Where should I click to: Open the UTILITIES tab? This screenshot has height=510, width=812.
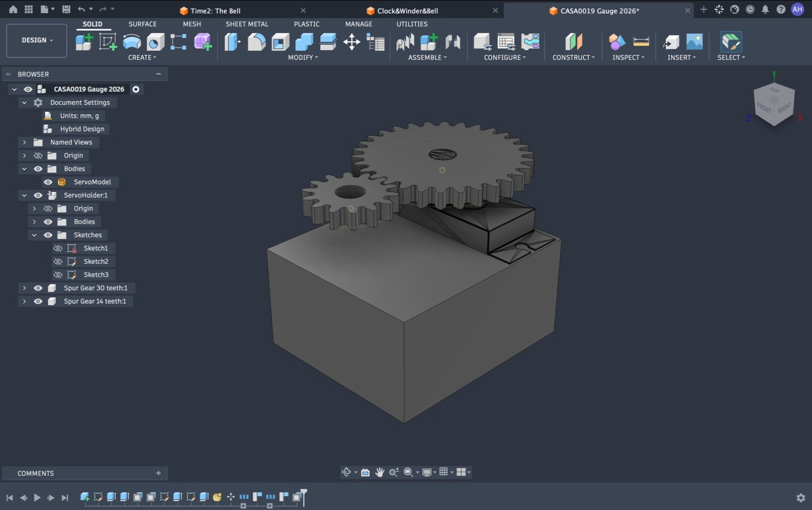[x=412, y=24]
